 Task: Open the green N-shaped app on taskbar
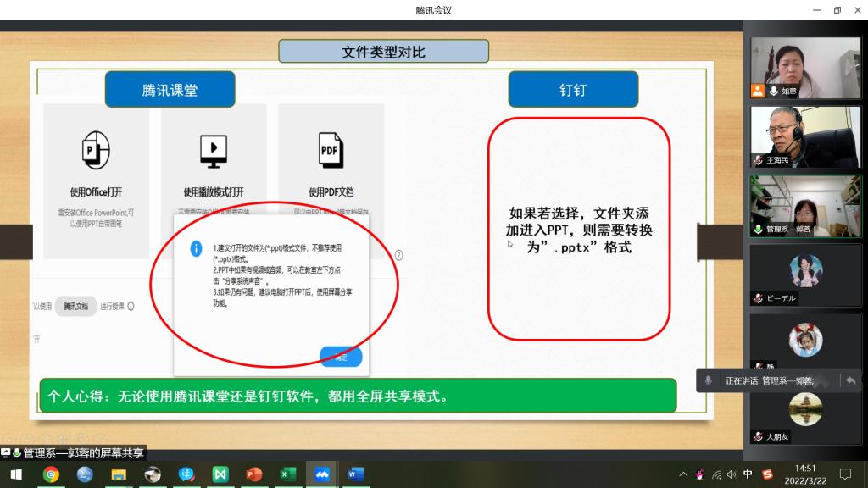point(220,474)
